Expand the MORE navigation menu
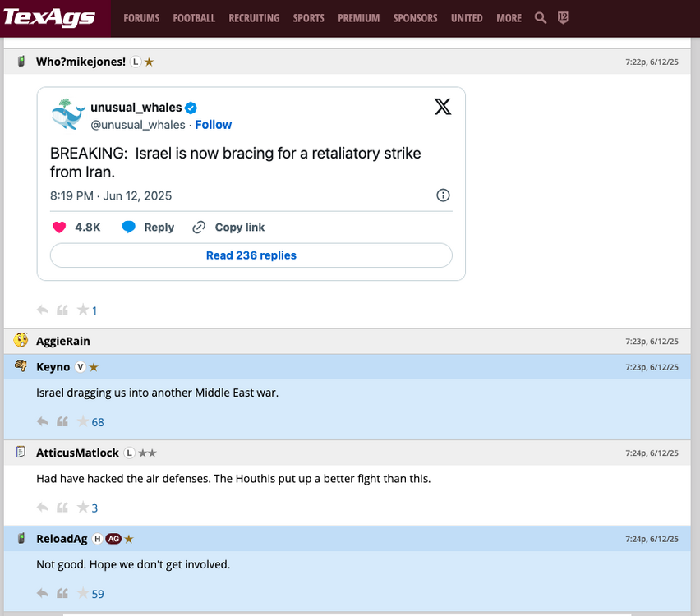 (x=509, y=18)
